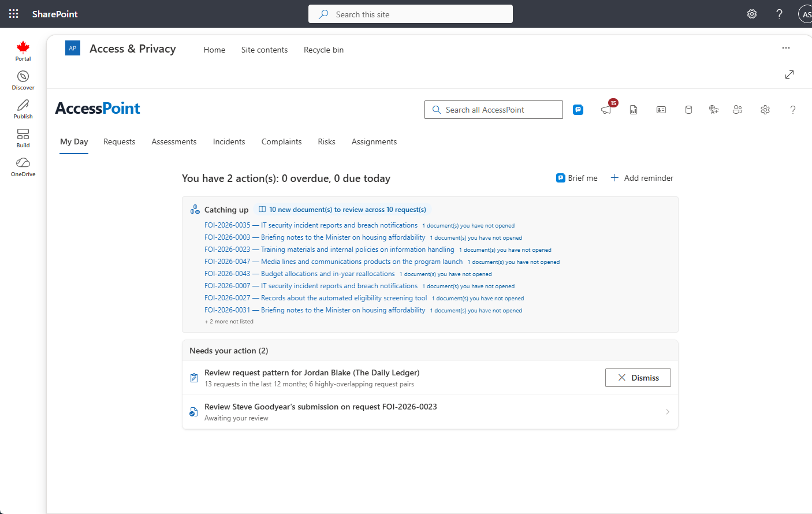Open OneDrive from the left rail
812x514 pixels.
23,166
